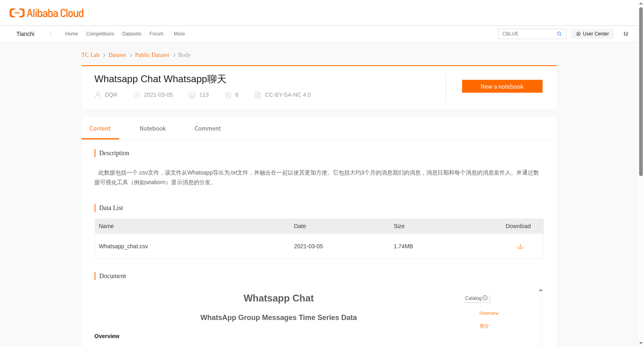644x347 pixels.
Task: Click the New a notebook button
Action: point(502,86)
